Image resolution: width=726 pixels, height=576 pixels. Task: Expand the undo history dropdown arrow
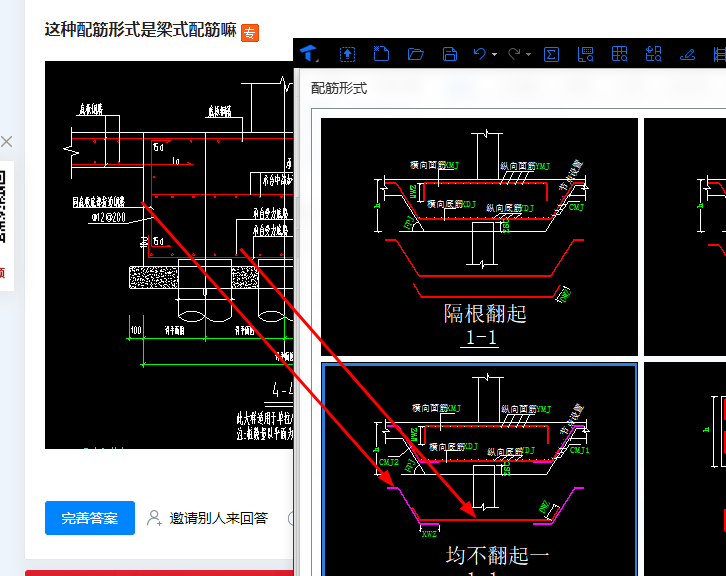pyautogui.click(x=494, y=55)
